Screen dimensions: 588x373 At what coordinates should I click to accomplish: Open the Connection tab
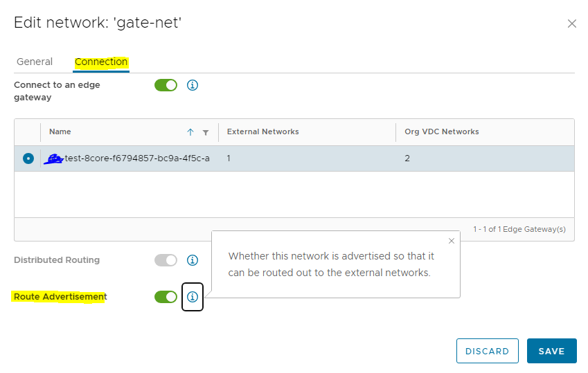[x=101, y=62]
